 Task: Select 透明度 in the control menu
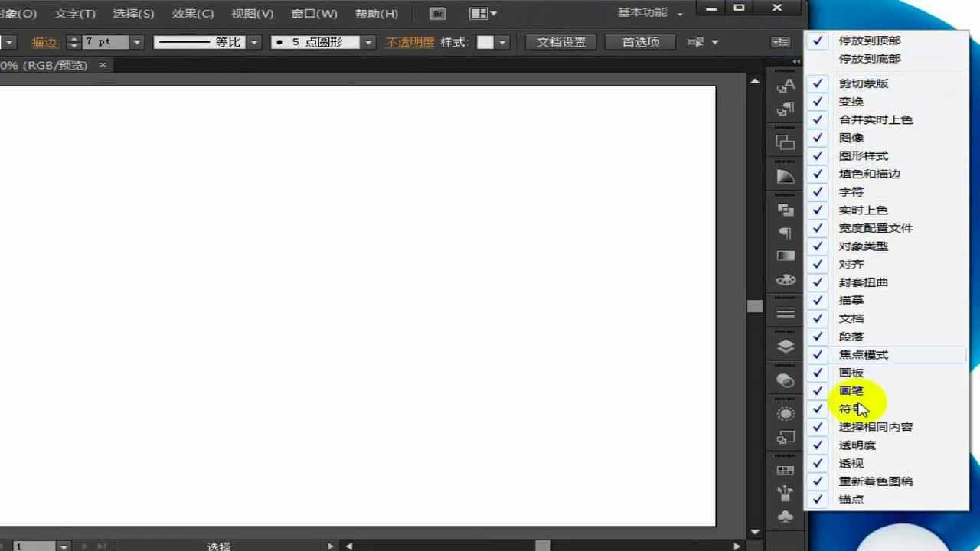point(888,445)
